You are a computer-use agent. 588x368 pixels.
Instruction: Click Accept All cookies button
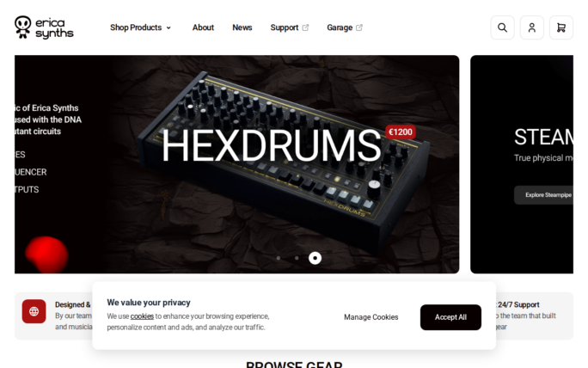[450, 317]
